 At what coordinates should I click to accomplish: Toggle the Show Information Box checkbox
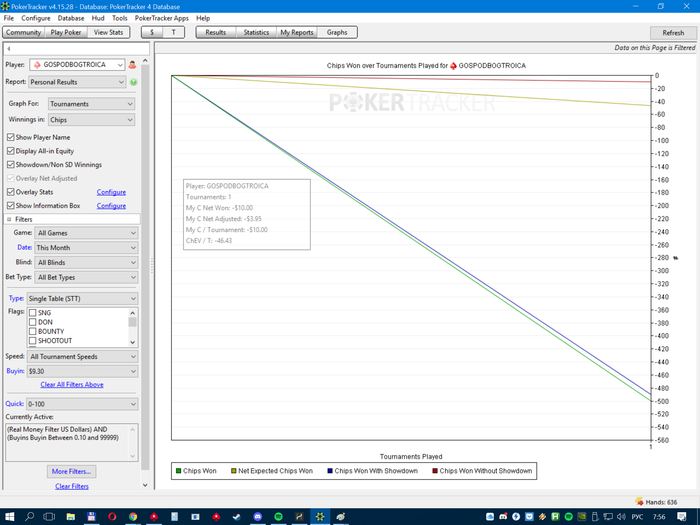click(x=11, y=205)
